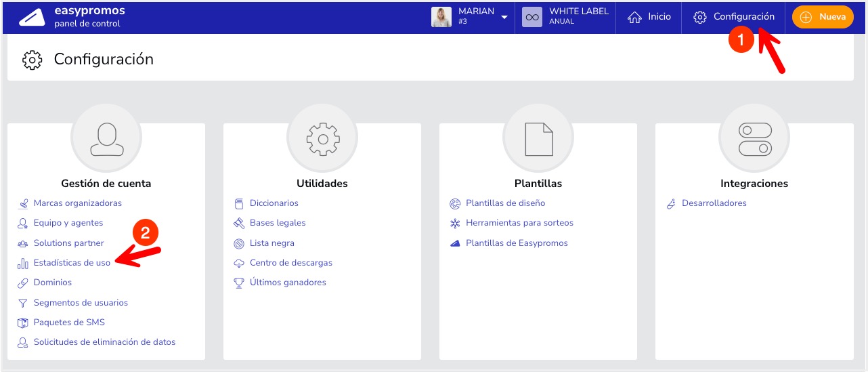
Task: Click the plus icon on Nueva button
Action: click(x=806, y=17)
